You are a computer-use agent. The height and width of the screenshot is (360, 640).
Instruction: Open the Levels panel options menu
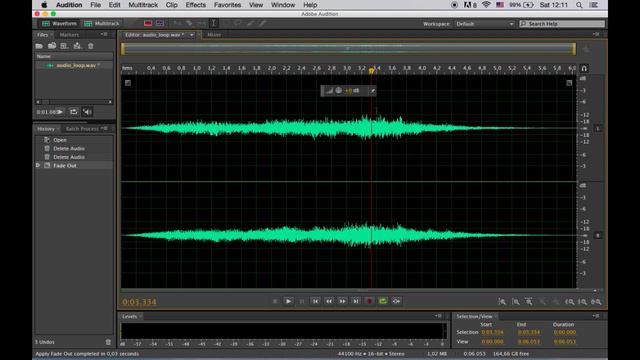click(x=438, y=316)
